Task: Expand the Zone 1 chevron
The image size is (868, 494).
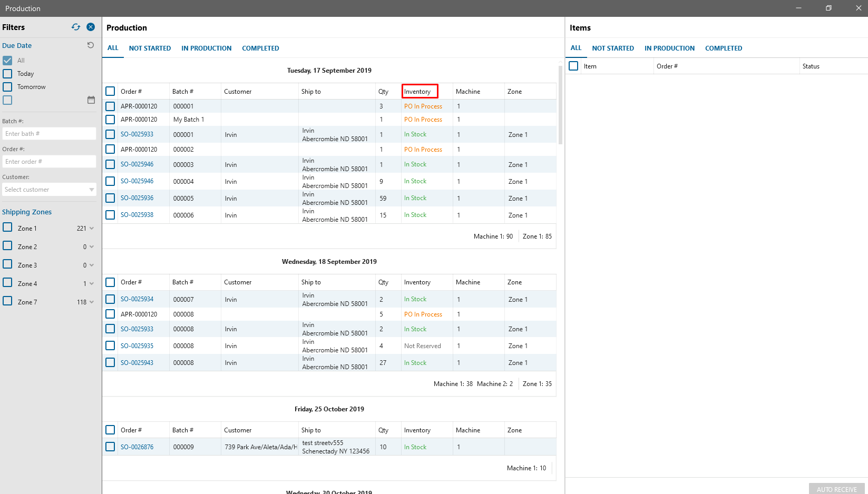Action: (x=92, y=229)
